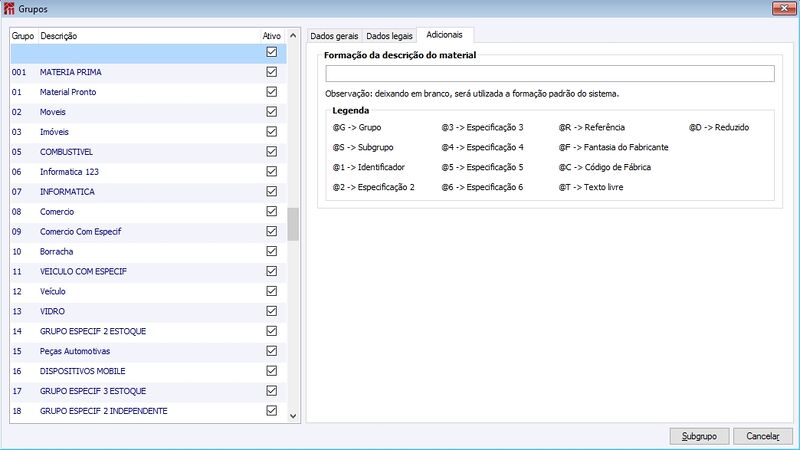Uncheck Ativo for MATERIA PRIMA
The image size is (800, 450).
coord(271,72)
